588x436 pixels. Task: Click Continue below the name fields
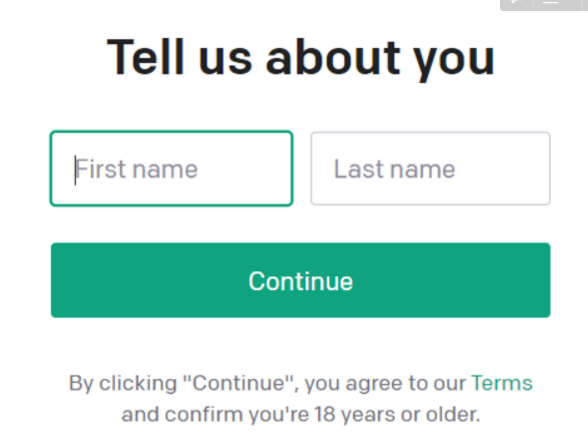point(301,280)
